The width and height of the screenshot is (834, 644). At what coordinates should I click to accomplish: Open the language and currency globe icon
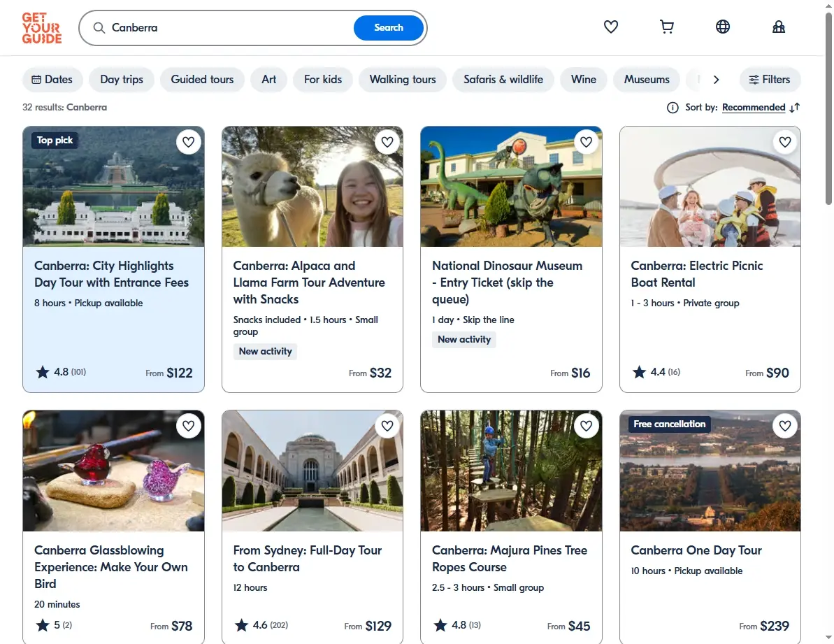pyautogui.click(x=722, y=27)
